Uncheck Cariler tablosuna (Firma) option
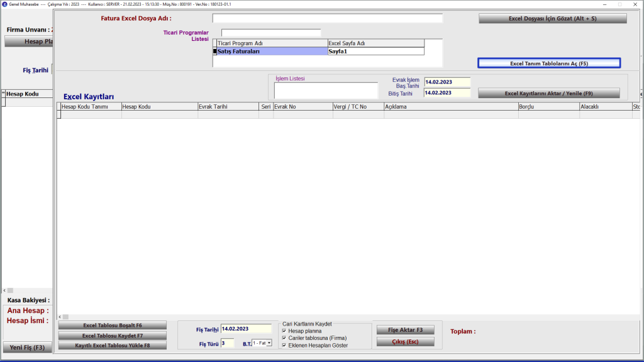The image size is (644, 362). point(284,338)
